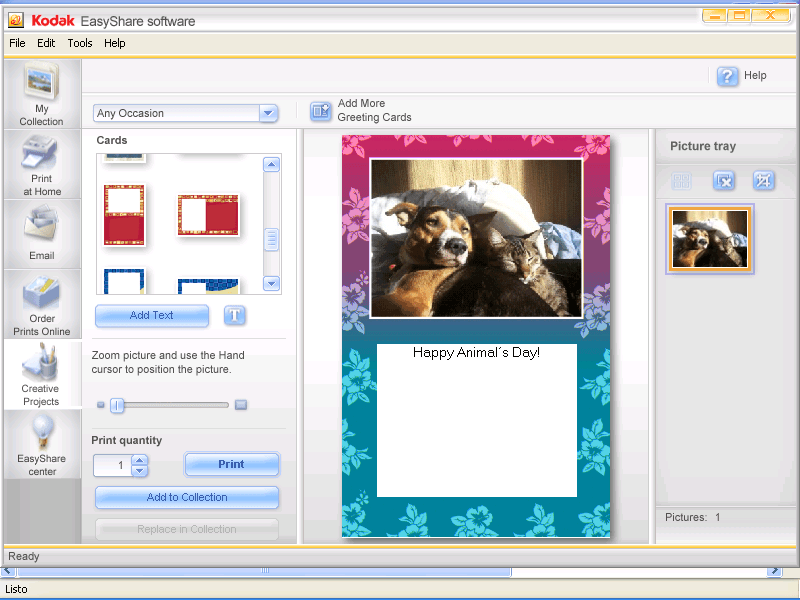Click the Add to Collection button
The width and height of the screenshot is (800, 600).
(x=187, y=497)
